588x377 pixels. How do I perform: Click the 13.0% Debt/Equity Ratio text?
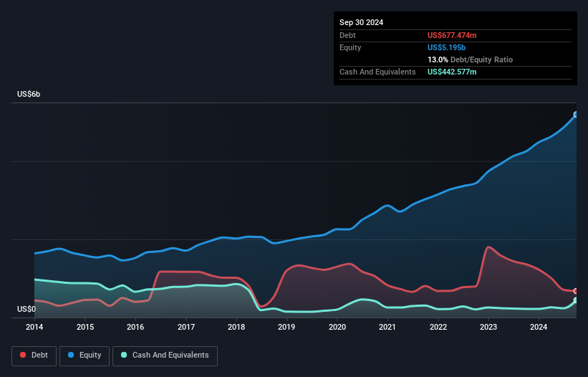(470, 59)
